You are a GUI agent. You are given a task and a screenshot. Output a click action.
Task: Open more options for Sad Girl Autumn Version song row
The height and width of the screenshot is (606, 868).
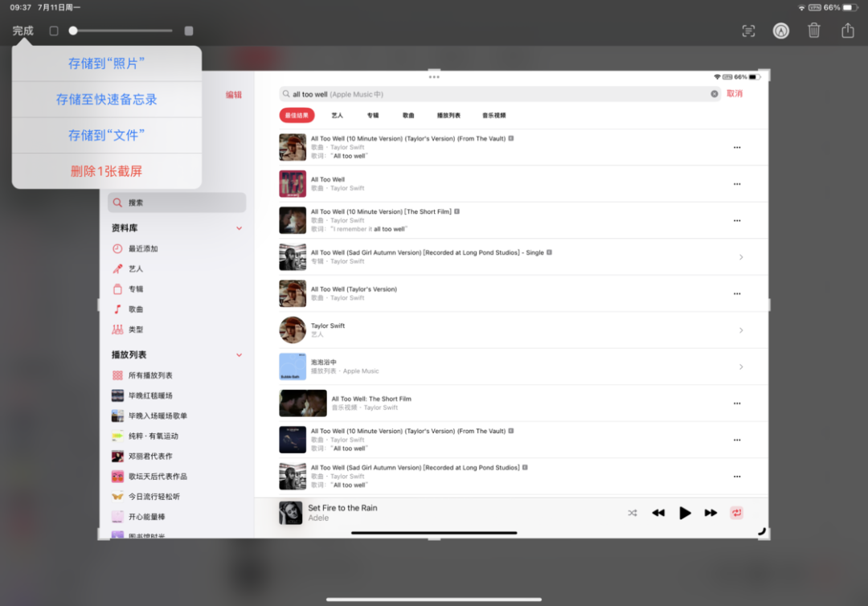(x=737, y=477)
